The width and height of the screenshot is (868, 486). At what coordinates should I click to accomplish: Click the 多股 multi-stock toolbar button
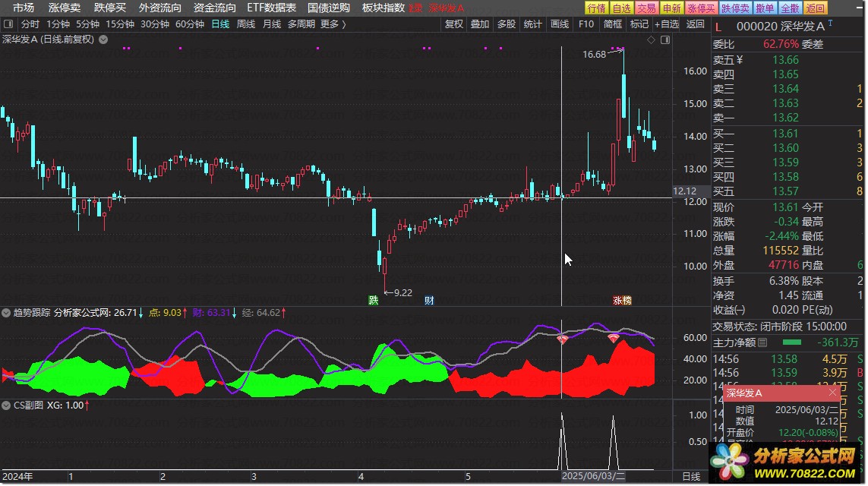click(x=506, y=24)
